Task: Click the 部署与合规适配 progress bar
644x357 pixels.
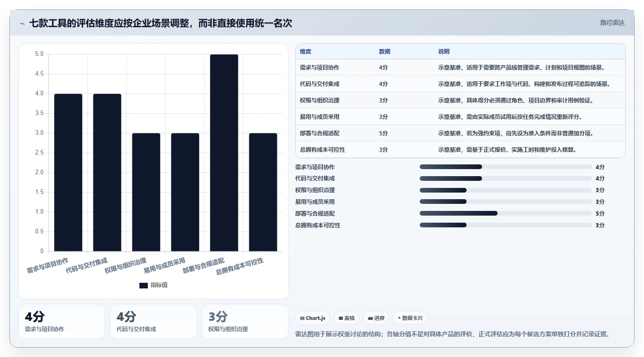Action: click(506, 213)
